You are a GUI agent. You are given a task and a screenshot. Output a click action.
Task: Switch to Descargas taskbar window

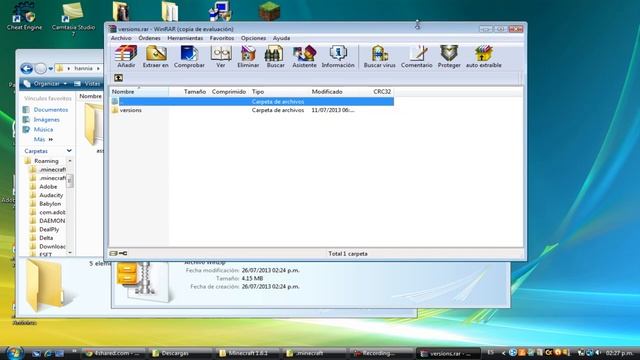[x=180, y=353]
